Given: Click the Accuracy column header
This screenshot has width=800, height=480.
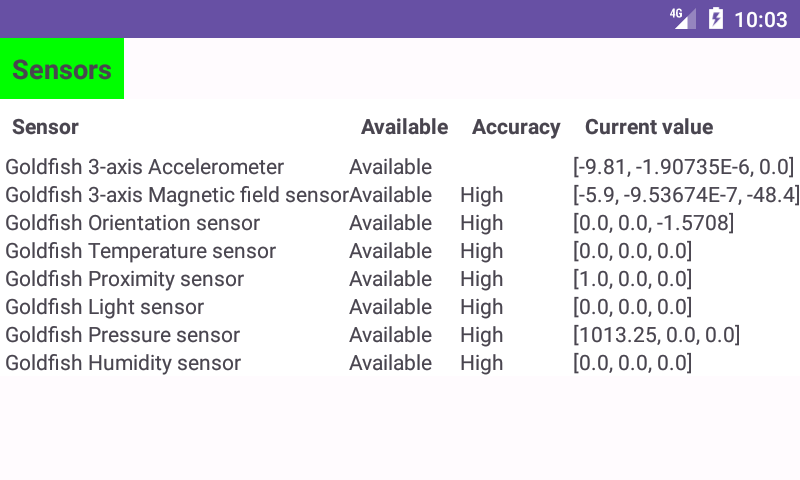Looking at the screenshot, I should tap(516, 127).
